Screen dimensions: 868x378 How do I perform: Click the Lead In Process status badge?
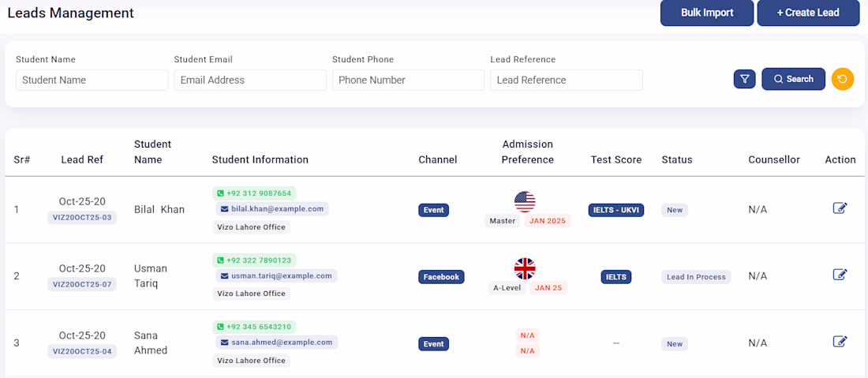coord(696,277)
